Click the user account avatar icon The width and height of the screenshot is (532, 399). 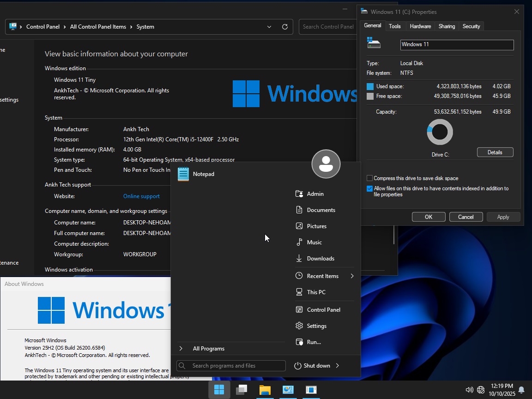(326, 164)
